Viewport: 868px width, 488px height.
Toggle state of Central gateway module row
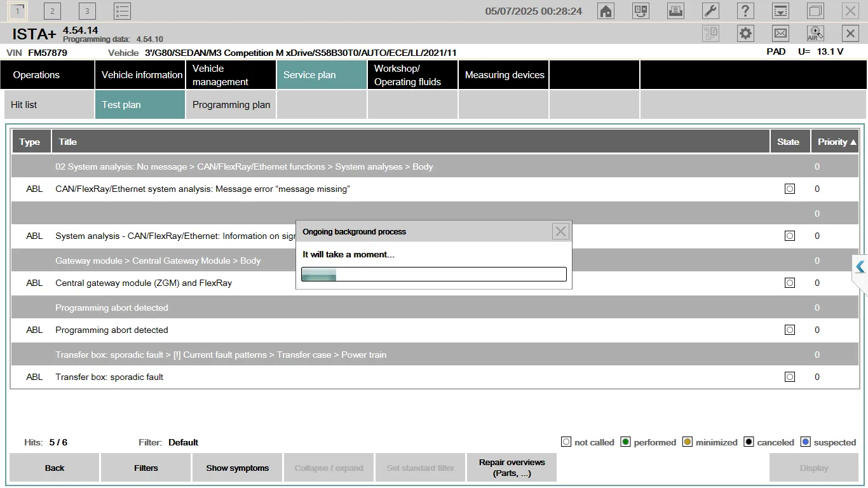(789, 283)
